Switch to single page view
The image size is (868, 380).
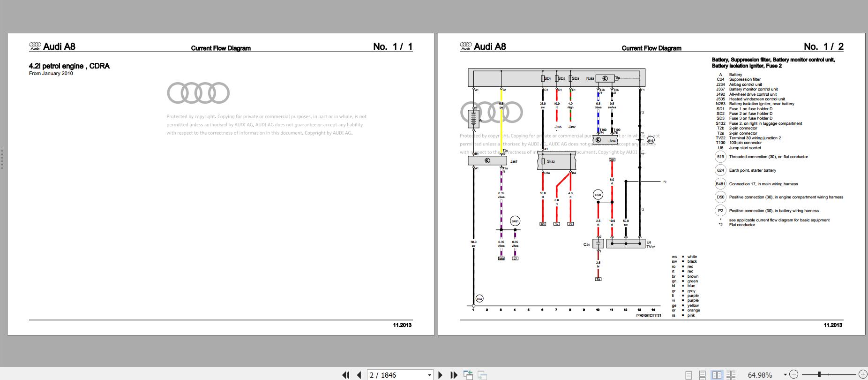coord(688,375)
